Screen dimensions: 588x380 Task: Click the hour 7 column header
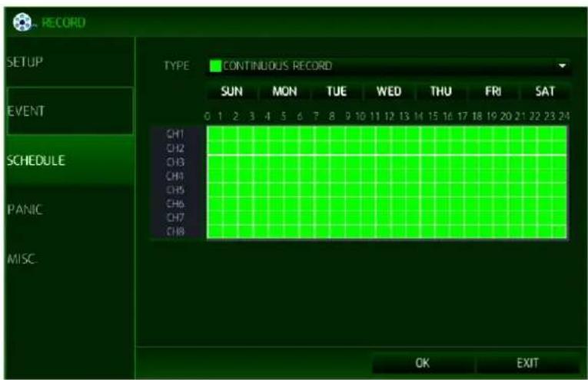pyautogui.click(x=316, y=117)
